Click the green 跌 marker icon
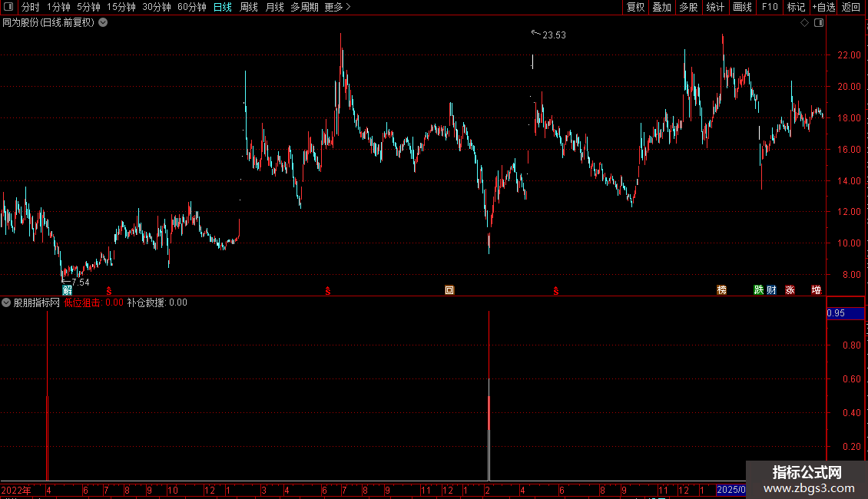The width and height of the screenshot is (868, 499). click(x=758, y=290)
